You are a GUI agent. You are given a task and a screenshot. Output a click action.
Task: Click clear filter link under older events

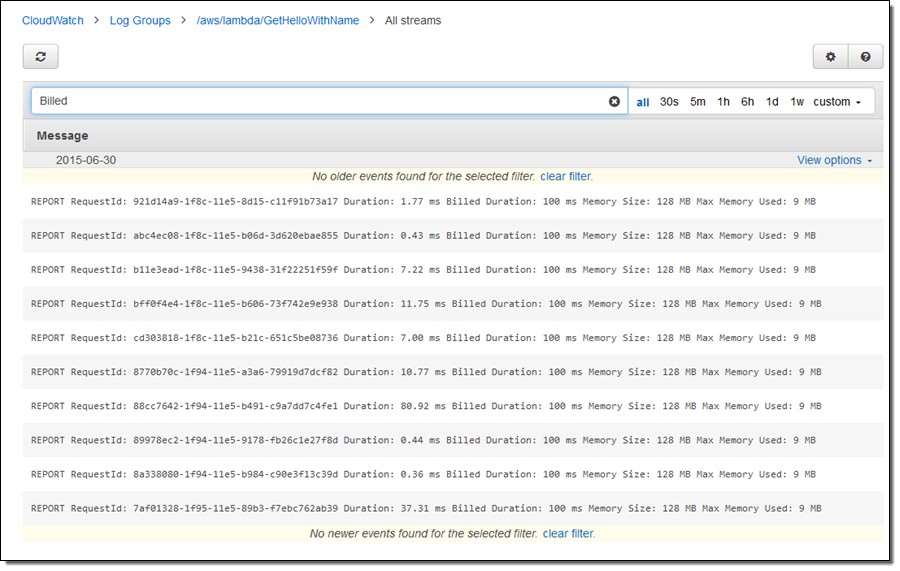(566, 176)
